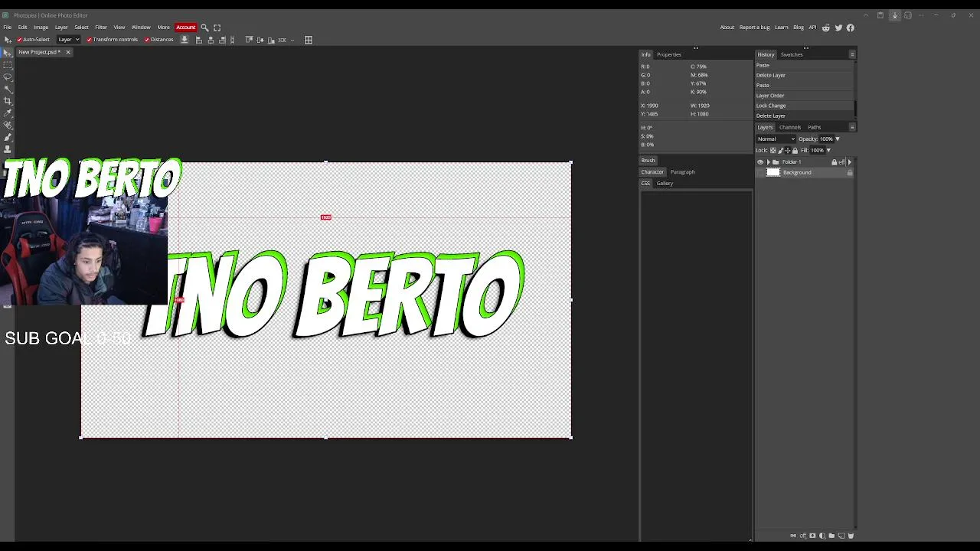The width and height of the screenshot is (980, 551).
Task: Click the lock transparency checkerboard icon
Action: click(x=773, y=150)
